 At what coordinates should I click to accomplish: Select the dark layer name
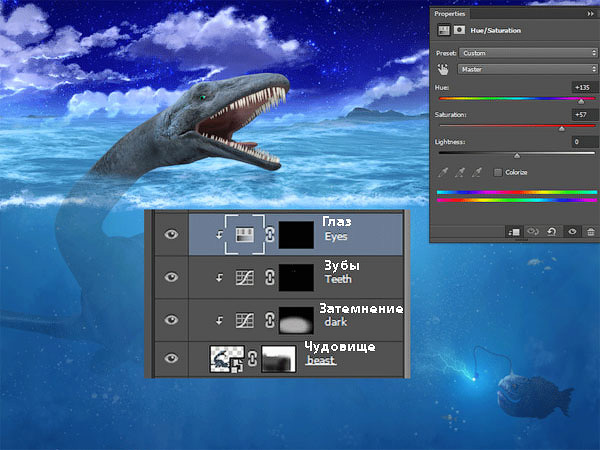pyautogui.click(x=336, y=322)
